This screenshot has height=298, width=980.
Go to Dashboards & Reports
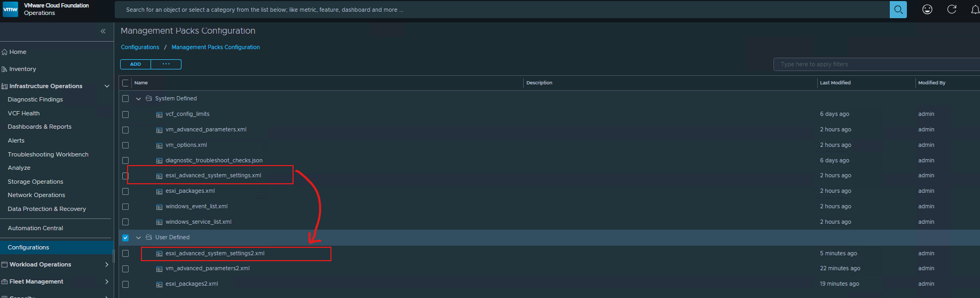coord(39,127)
